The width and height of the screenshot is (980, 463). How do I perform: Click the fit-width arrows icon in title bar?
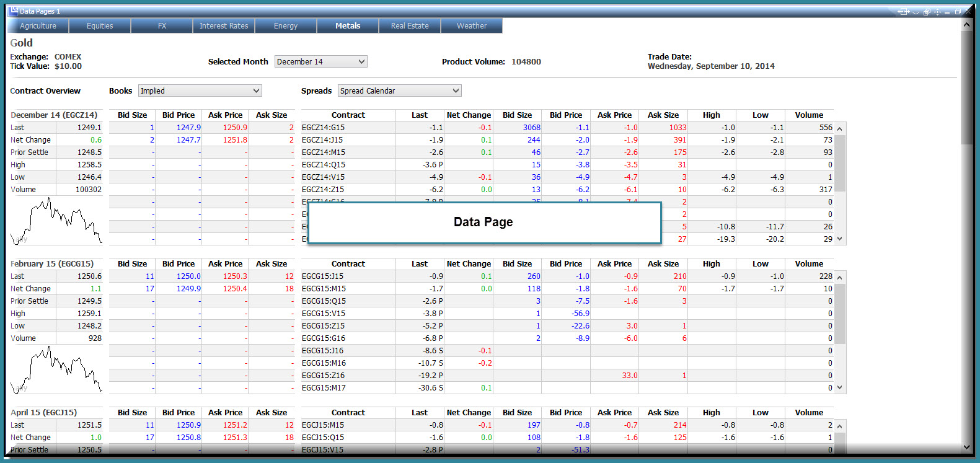coord(904,12)
